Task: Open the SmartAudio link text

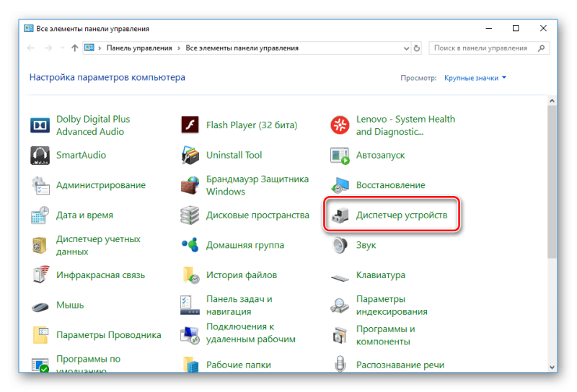Action: 81,155
